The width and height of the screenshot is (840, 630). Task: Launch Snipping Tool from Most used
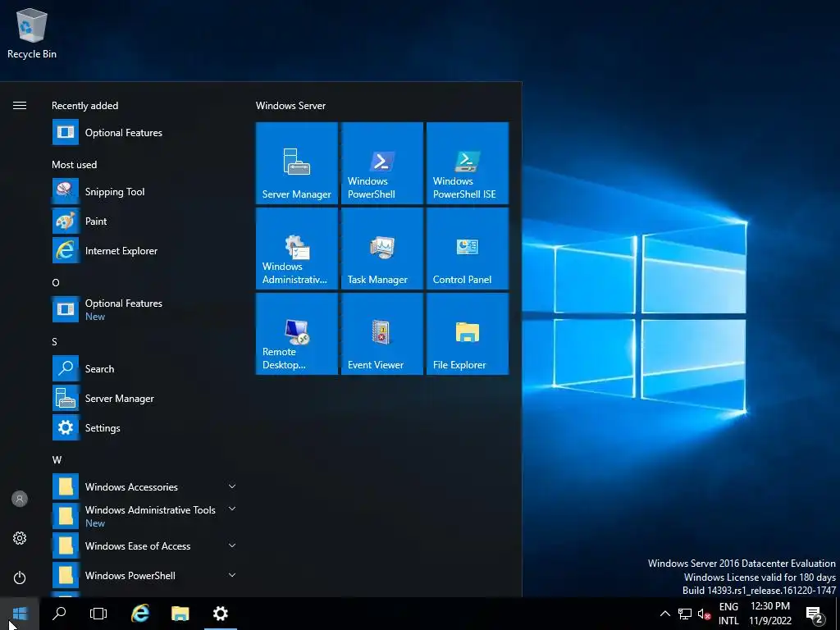[144, 192]
